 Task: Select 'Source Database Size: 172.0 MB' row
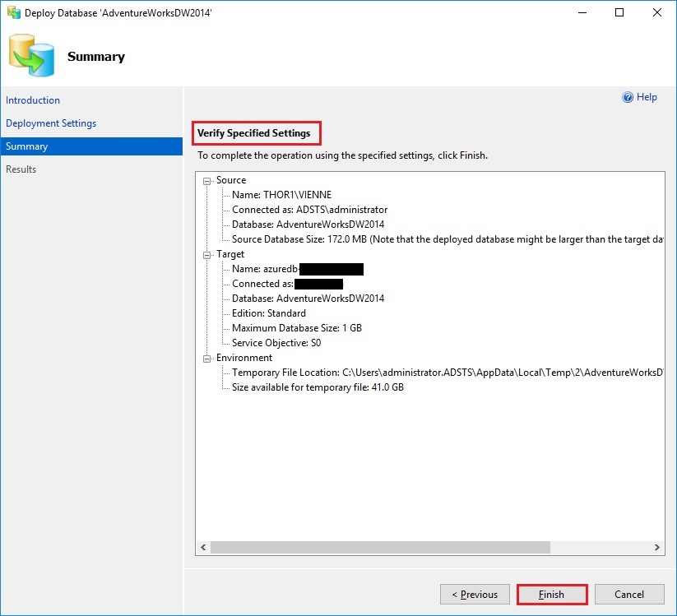[447, 239]
